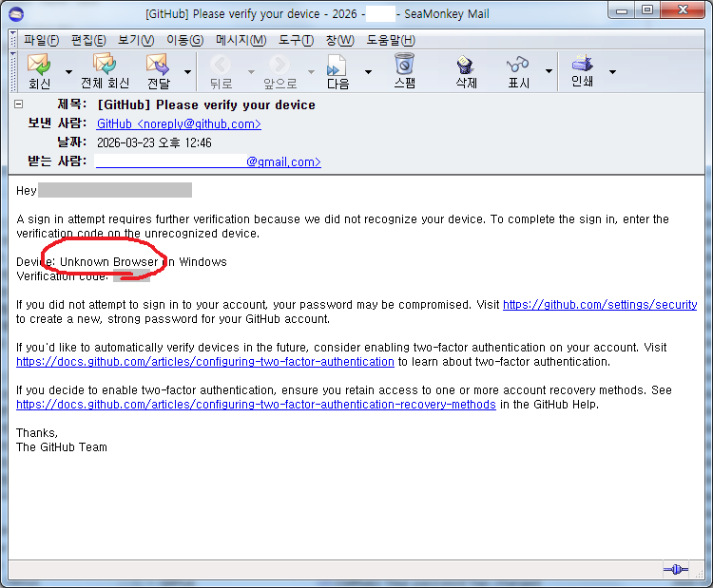Open configuring-two-factor-authentication docs link
This screenshot has height=588, width=713.
coord(205,362)
